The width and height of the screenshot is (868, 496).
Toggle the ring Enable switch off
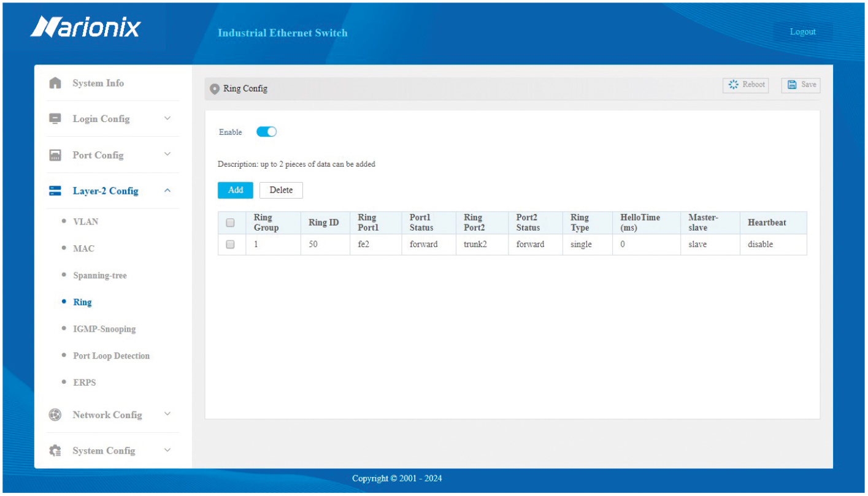click(x=266, y=132)
